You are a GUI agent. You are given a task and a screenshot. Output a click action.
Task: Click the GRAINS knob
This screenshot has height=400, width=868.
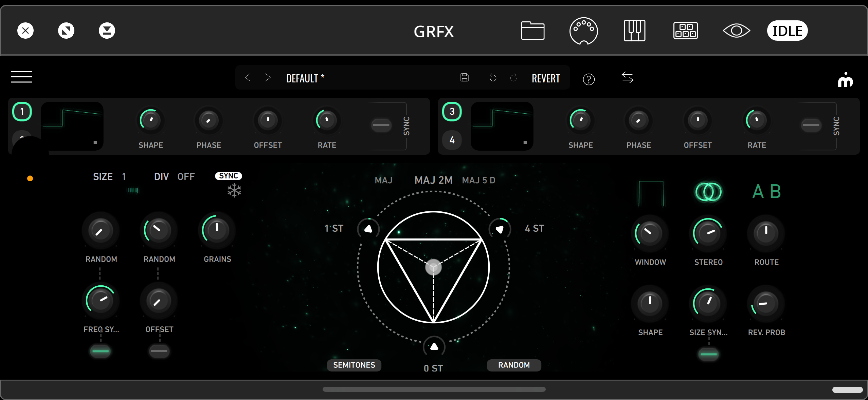[217, 230]
